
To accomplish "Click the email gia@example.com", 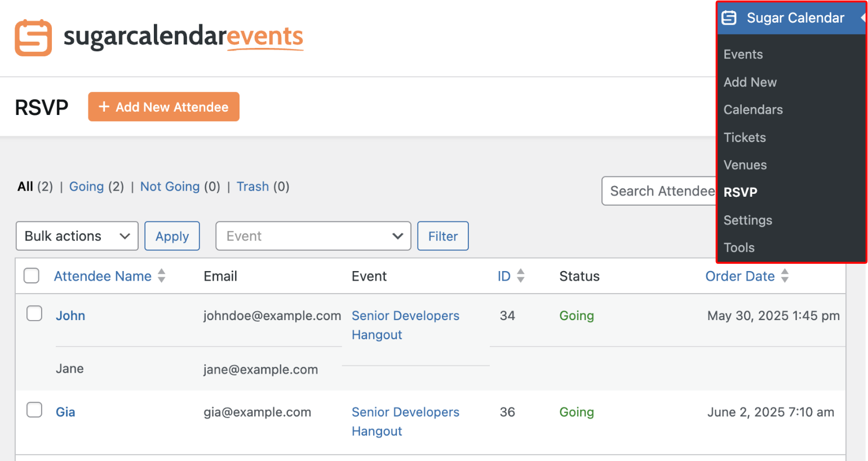I will [x=258, y=412].
